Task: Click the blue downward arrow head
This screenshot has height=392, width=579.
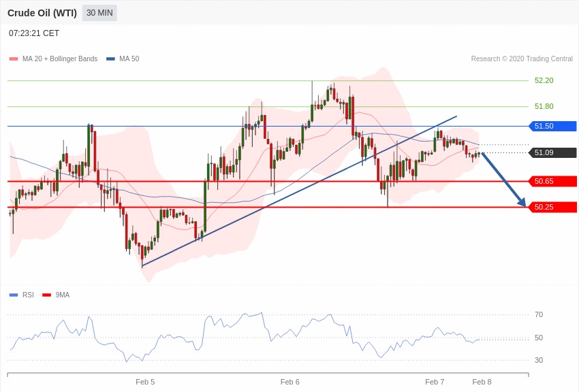Action: pyautogui.click(x=522, y=202)
